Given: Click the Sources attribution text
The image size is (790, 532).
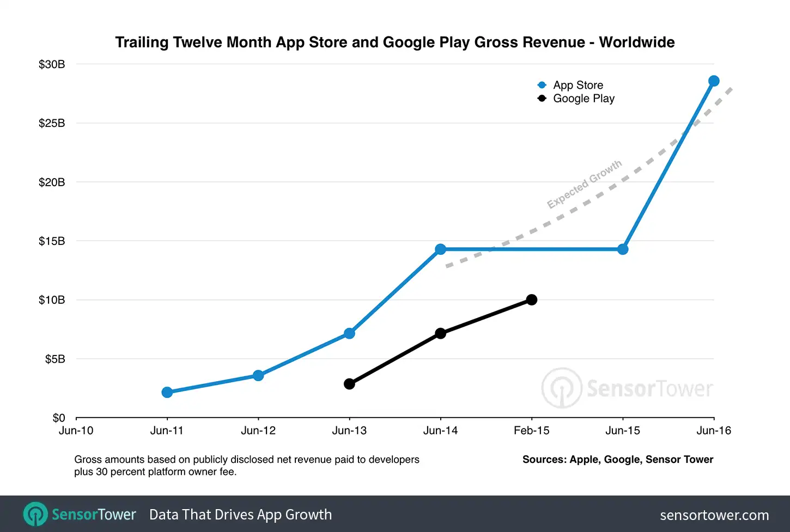Looking at the screenshot, I should [x=618, y=459].
